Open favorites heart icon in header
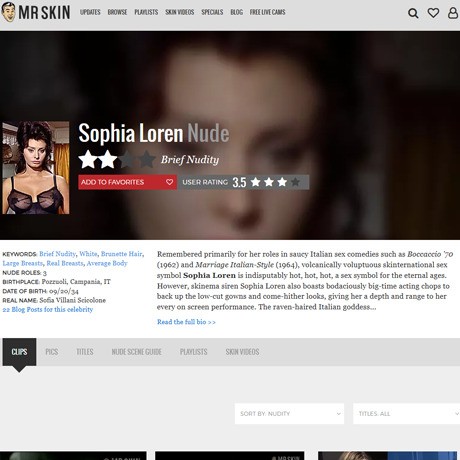Image resolution: width=460 pixels, height=460 pixels. coord(433,13)
